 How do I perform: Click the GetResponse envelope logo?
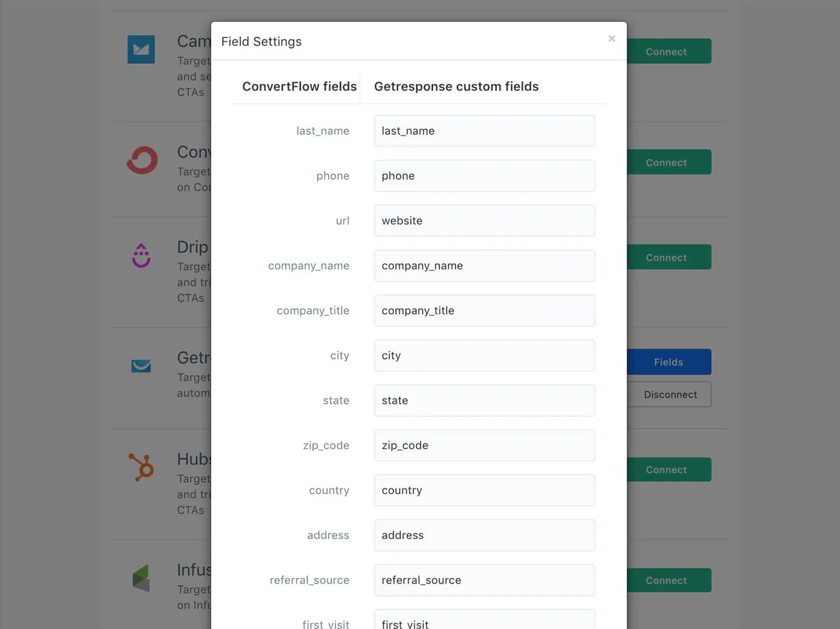(141, 366)
